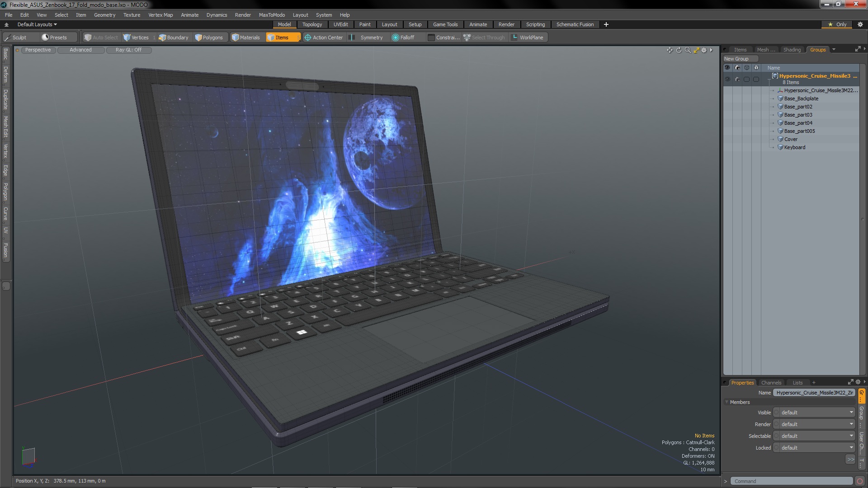
Task: Activate Items selection mode
Action: point(283,38)
